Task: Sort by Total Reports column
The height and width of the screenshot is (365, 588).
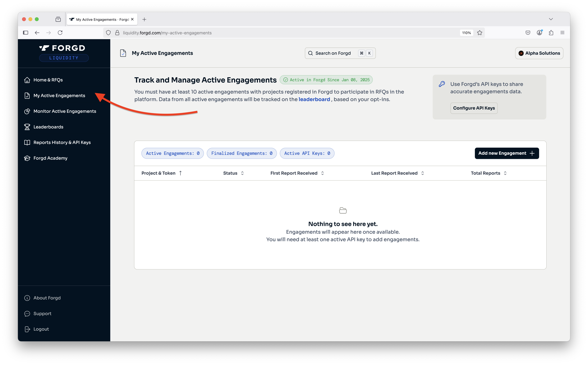Action: (x=505, y=173)
